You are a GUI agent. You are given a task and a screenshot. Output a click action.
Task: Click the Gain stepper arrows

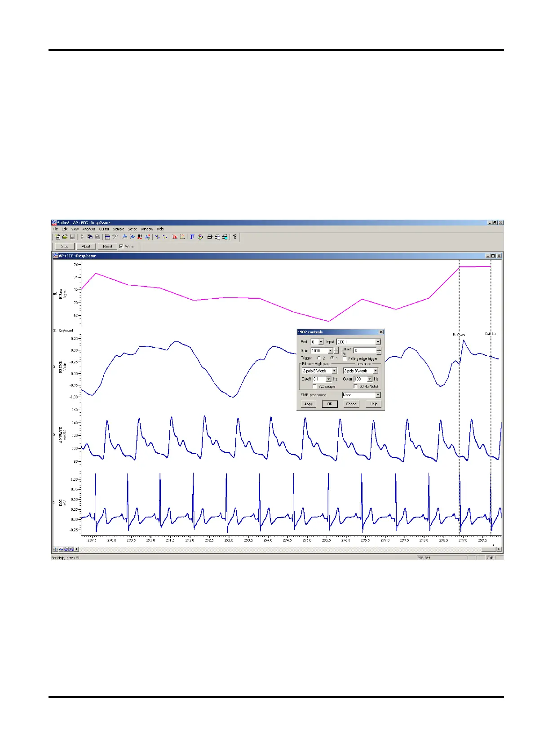336,350
